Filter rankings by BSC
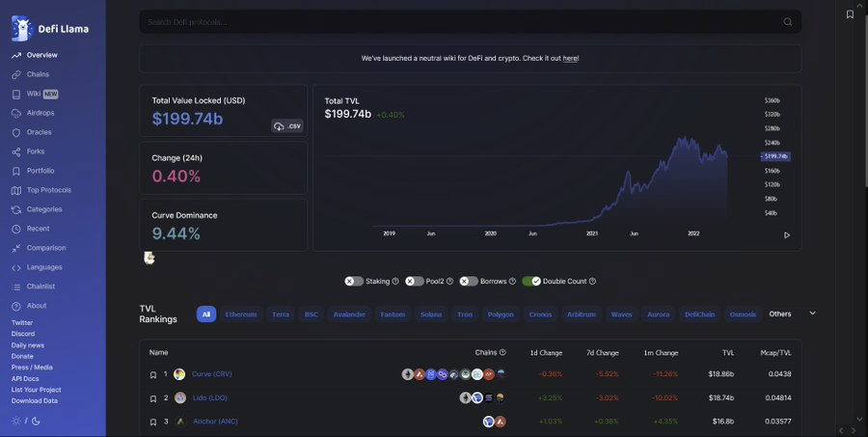 (x=312, y=314)
